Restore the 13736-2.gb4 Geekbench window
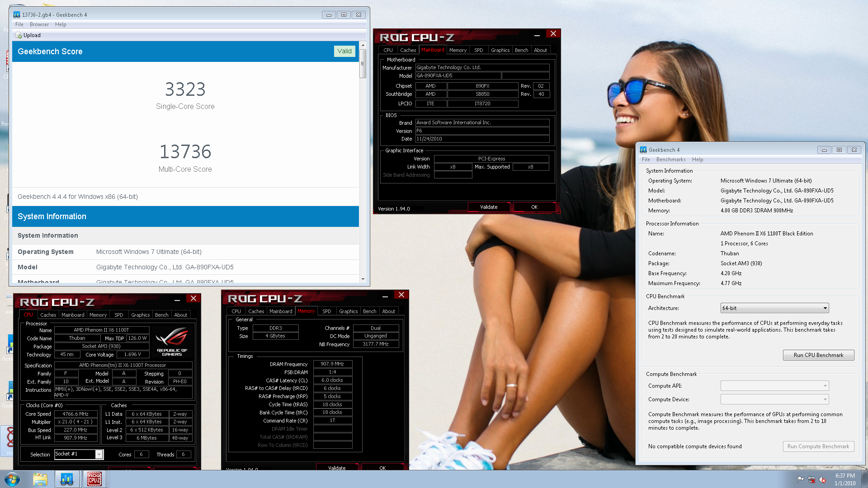Screen dimensions: 868x488 pyautogui.click(x=344, y=15)
